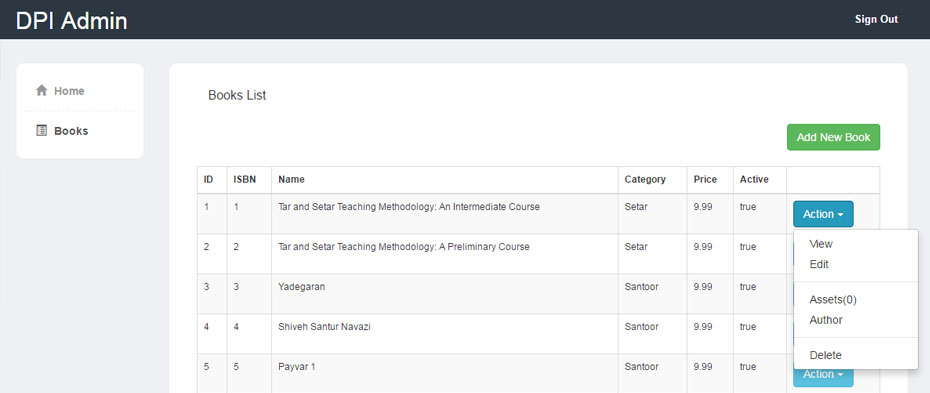Click the Books List heading
The height and width of the screenshot is (393, 930).
pos(237,95)
